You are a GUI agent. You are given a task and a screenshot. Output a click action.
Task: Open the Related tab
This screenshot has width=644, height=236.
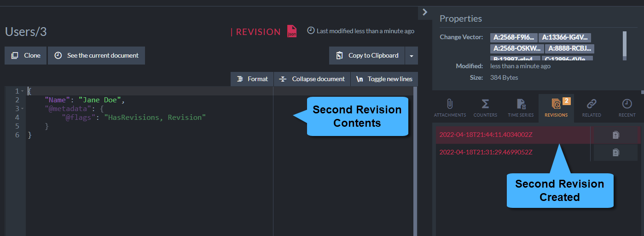coord(592,107)
